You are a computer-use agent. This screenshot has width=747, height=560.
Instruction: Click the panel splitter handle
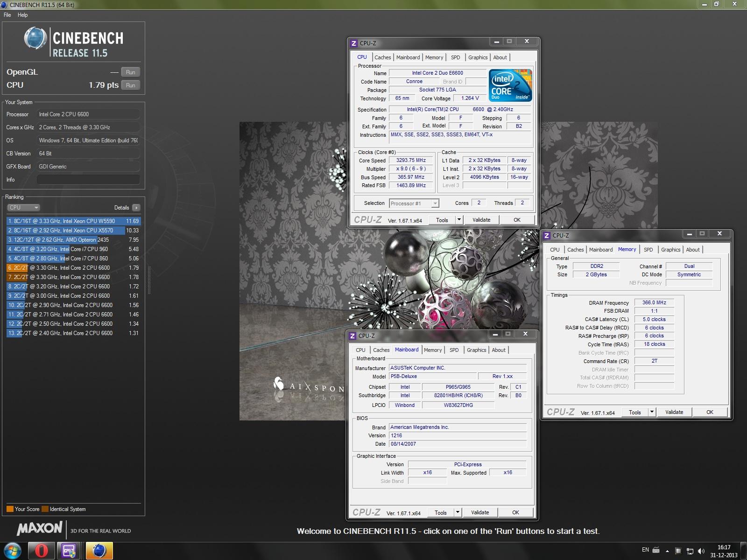149,280
